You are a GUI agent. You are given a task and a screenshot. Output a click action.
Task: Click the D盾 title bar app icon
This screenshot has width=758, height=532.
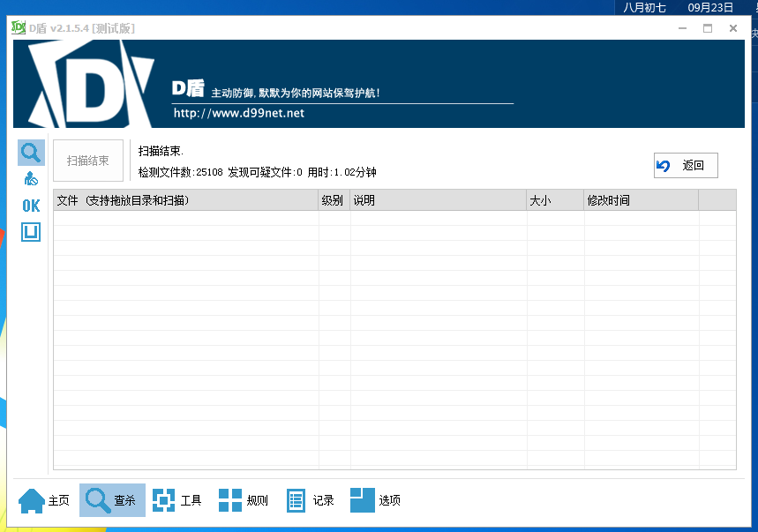click(x=19, y=27)
